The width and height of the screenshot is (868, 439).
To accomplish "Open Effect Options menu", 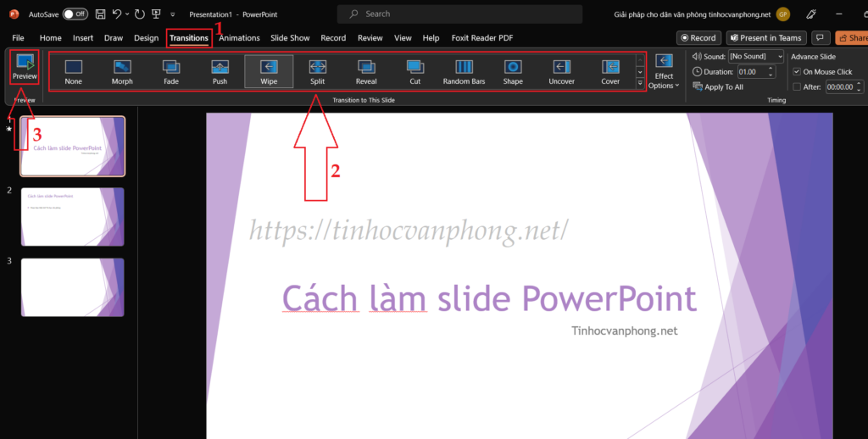I will [664, 71].
